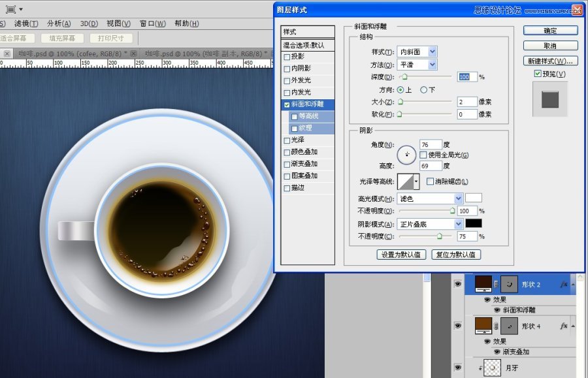Screen dimensions: 588x378
Task: Click the black shadow color swatch
Action: point(474,224)
